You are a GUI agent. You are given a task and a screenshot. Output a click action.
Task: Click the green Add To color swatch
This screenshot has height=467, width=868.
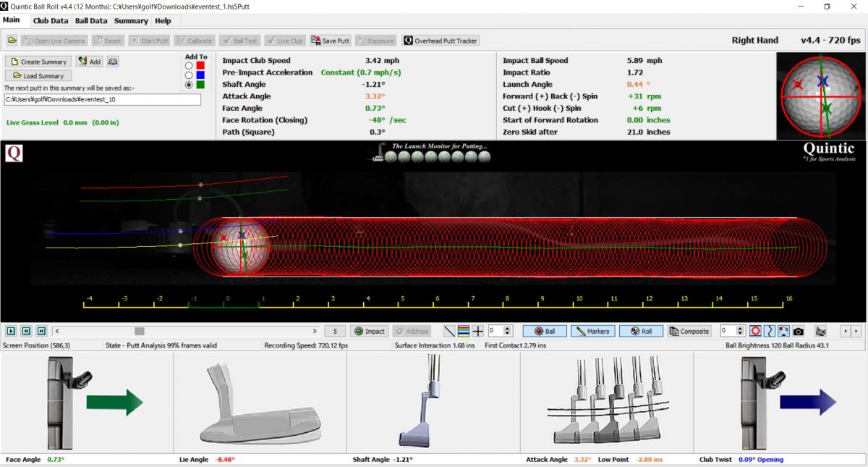point(200,84)
